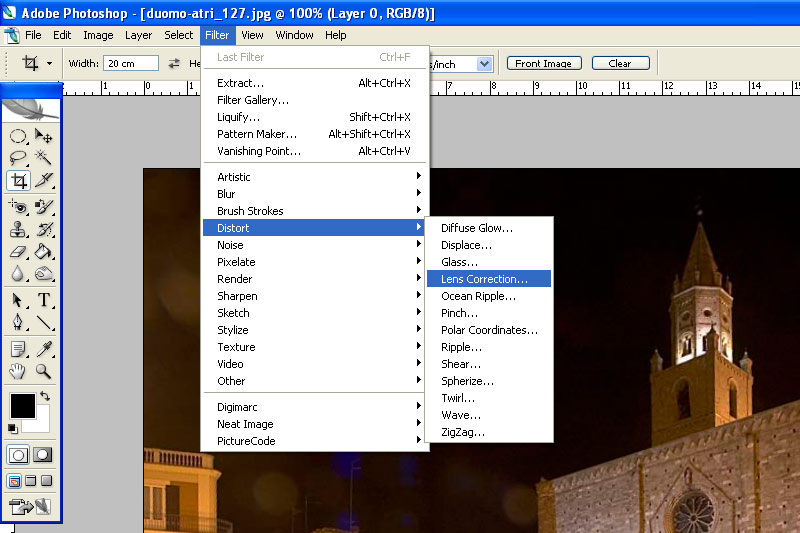
Task: Swap foreground and background colors icon
Action: [45, 397]
